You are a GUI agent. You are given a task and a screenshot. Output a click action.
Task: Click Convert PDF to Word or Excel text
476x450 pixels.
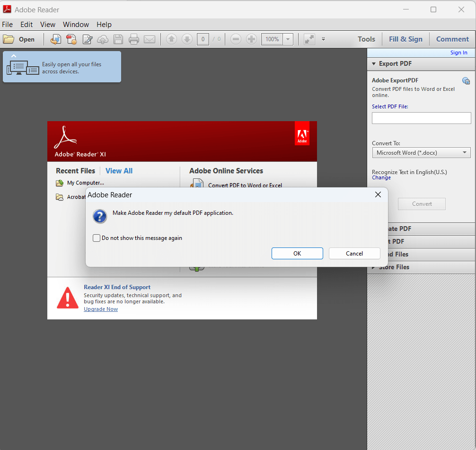tap(245, 185)
